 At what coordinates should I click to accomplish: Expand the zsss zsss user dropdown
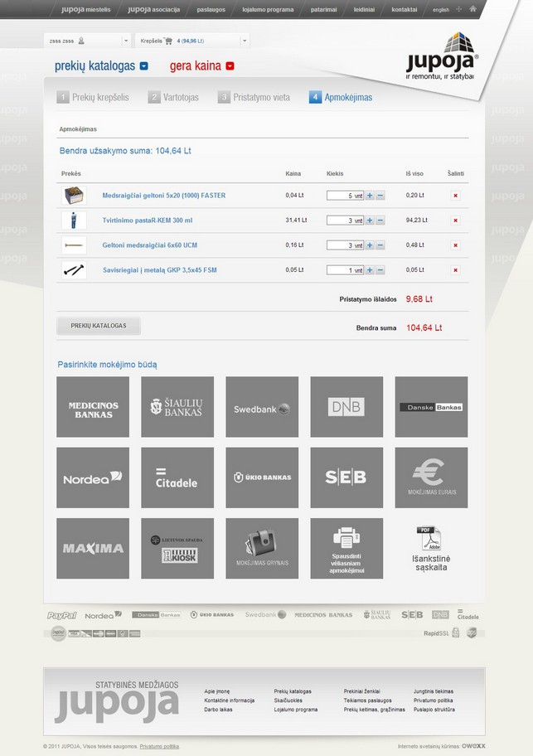click(x=126, y=41)
